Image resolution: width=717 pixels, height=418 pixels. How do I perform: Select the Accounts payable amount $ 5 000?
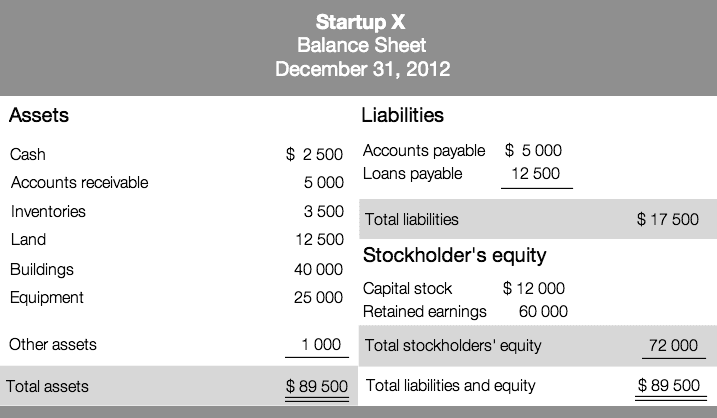(533, 150)
